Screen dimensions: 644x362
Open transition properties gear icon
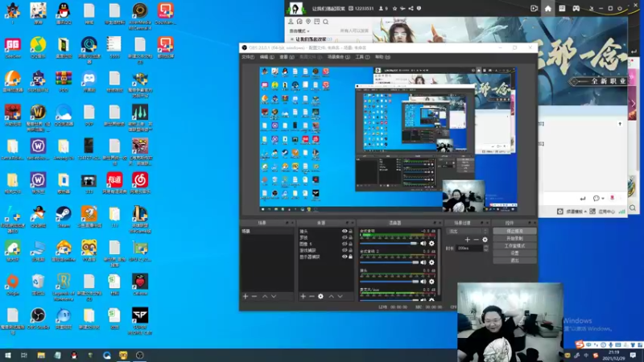click(485, 239)
